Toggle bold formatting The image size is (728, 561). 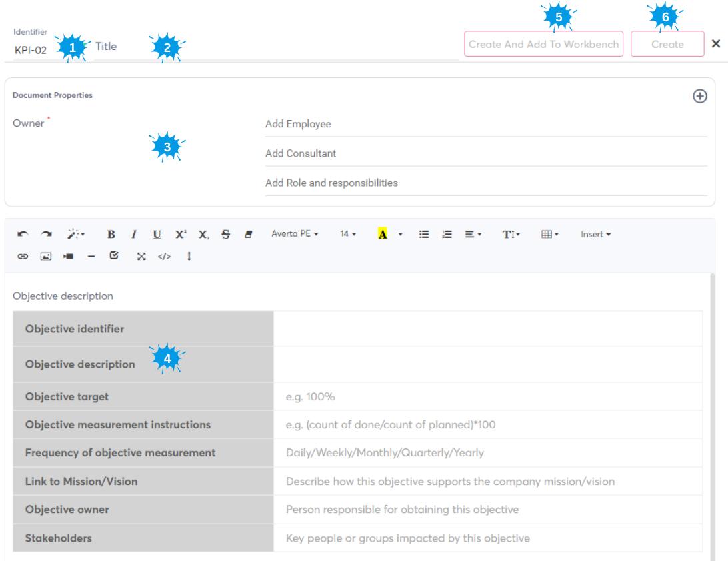[x=111, y=235]
